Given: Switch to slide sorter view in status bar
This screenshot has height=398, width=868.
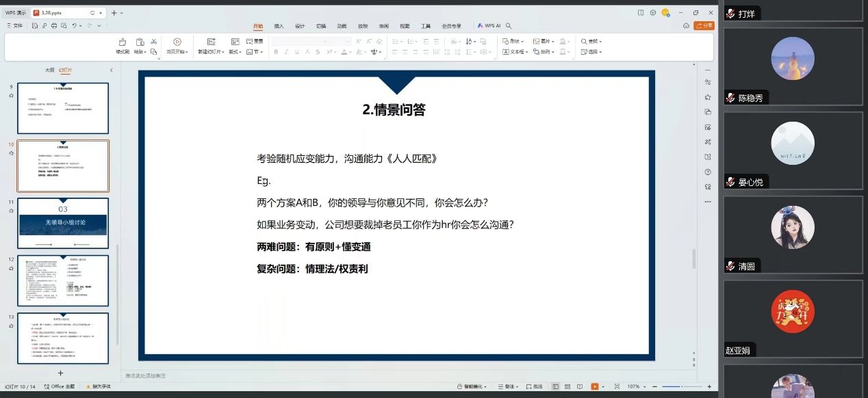Looking at the screenshot, I should pos(565,386).
